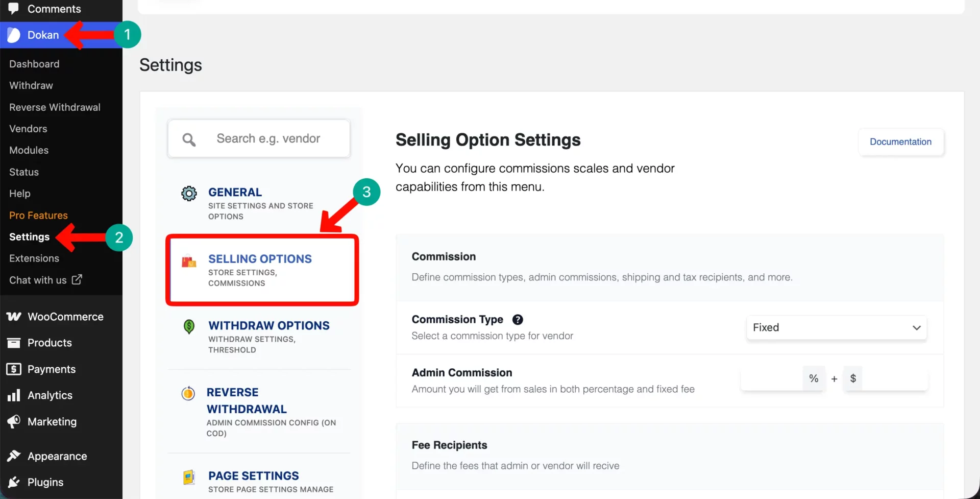980x499 pixels.
Task: Click the Withdraw Options green dollar icon
Action: click(x=189, y=326)
